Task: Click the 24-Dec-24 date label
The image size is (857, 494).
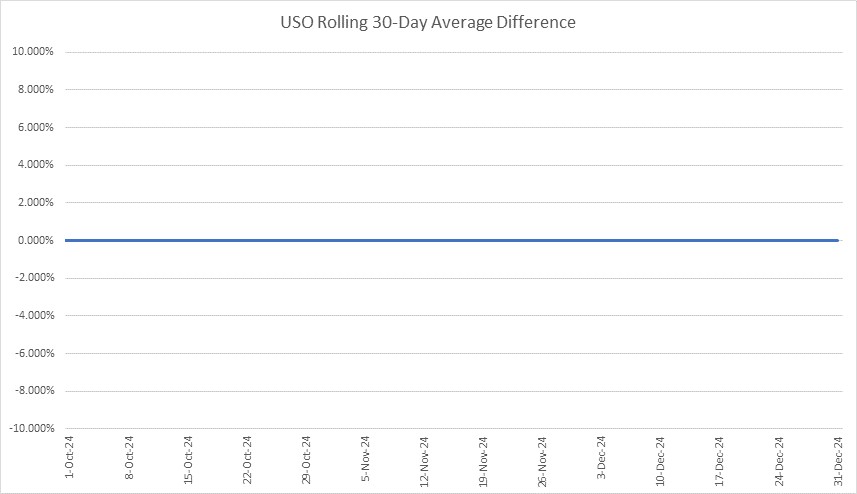Action: tap(779, 462)
